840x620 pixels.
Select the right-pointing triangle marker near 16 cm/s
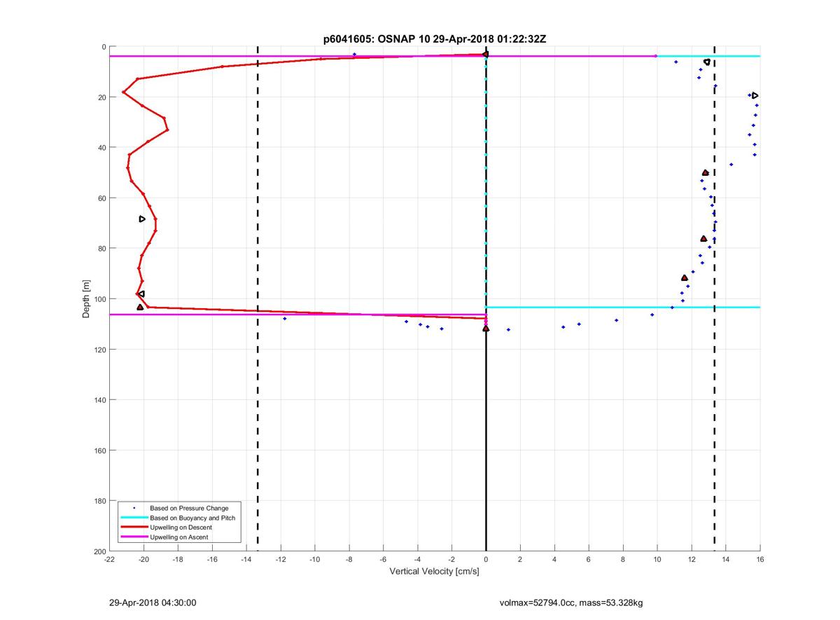(755, 95)
